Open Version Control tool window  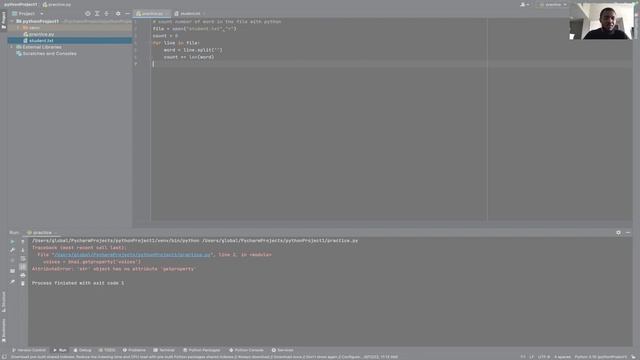[x=29, y=350]
